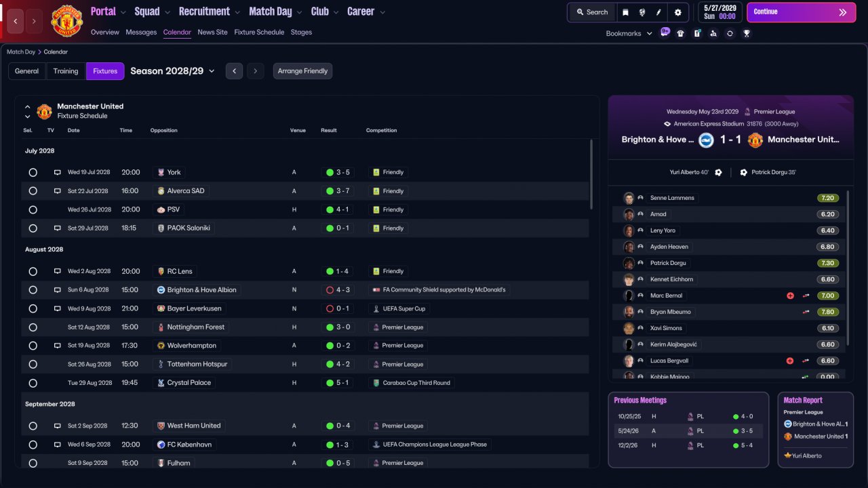Go forward with the right arrow navigation button
Image resolution: width=868 pixels, height=488 pixels.
pyautogui.click(x=34, y=22)
